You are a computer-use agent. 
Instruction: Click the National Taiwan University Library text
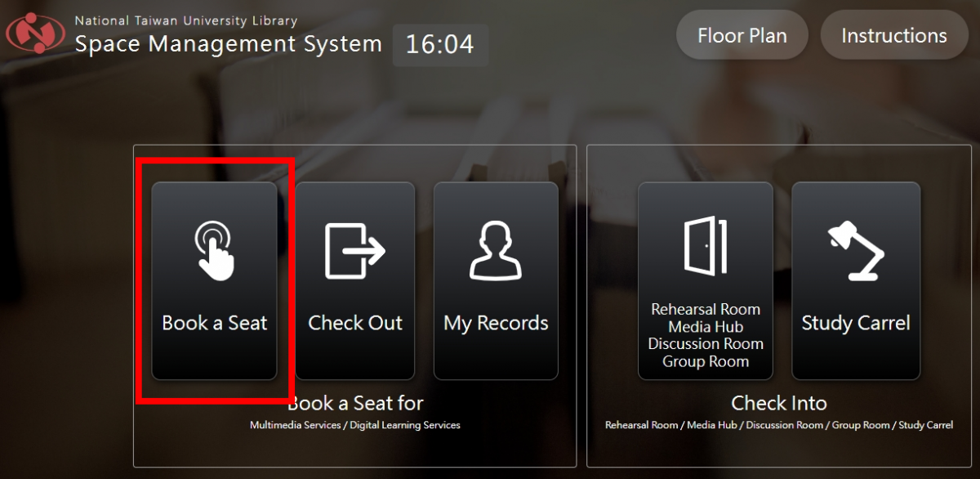click(186, 20)
